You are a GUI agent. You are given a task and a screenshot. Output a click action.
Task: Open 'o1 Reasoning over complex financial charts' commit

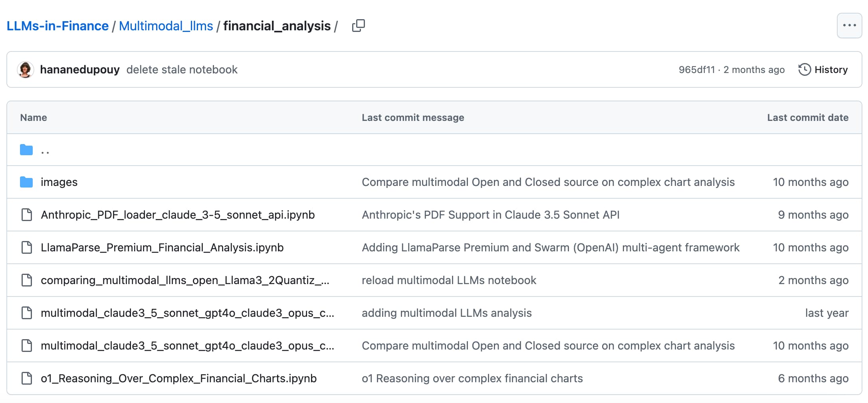click(472, 378)
